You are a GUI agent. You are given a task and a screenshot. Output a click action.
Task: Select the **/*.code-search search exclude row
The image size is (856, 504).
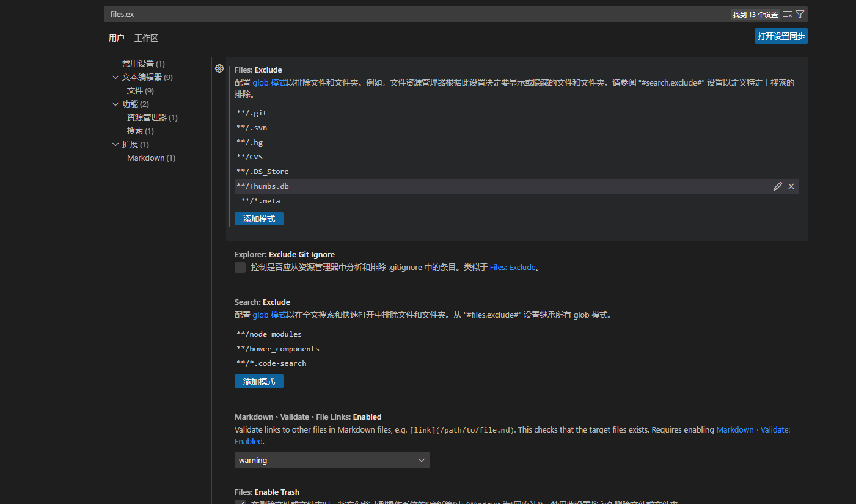coord(516,363)
